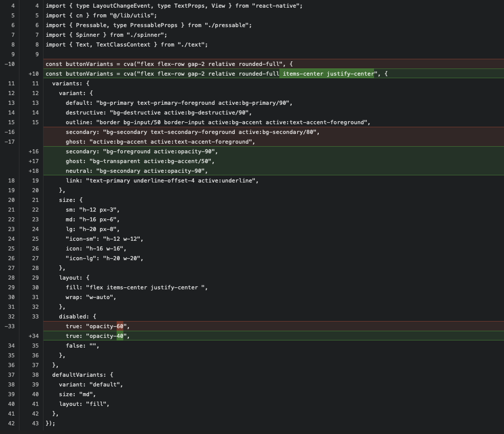Click removed line marker -33
This screenshot has width=504, height=434.
point(10,326)
